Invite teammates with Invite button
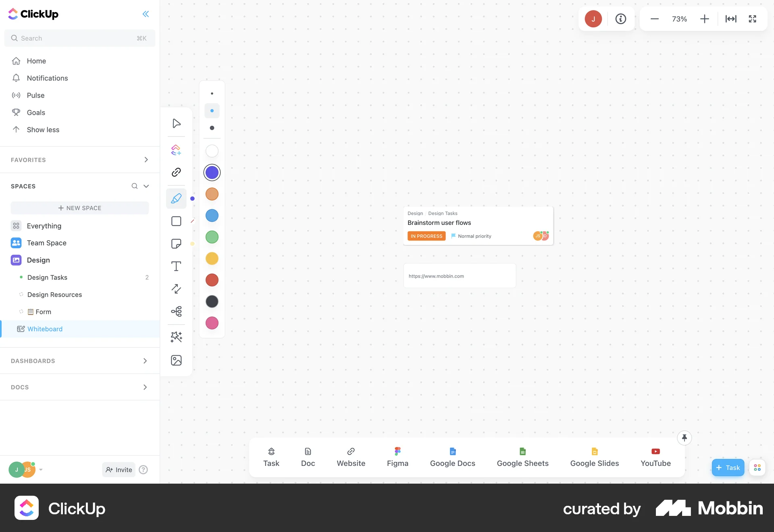774x532 pixels. (x=118, y=470)
